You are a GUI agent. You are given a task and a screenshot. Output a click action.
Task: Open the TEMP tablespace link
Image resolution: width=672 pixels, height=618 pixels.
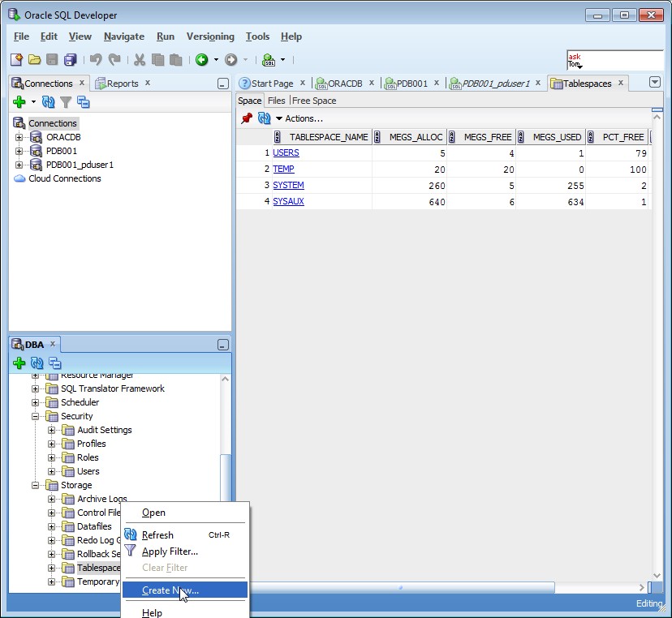pos(283,170)
